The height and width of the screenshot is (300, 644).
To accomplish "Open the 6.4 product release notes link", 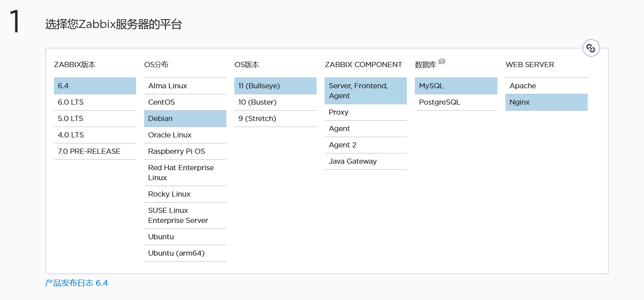I will (76, 283).
